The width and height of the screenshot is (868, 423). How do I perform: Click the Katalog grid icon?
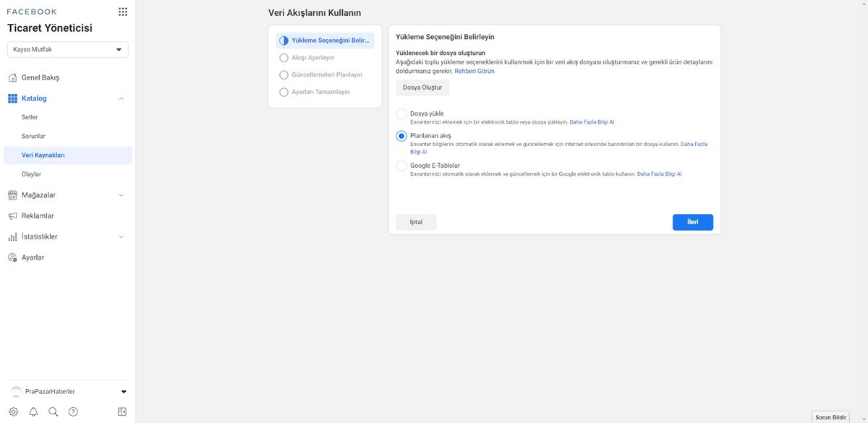tap(12, 98)
